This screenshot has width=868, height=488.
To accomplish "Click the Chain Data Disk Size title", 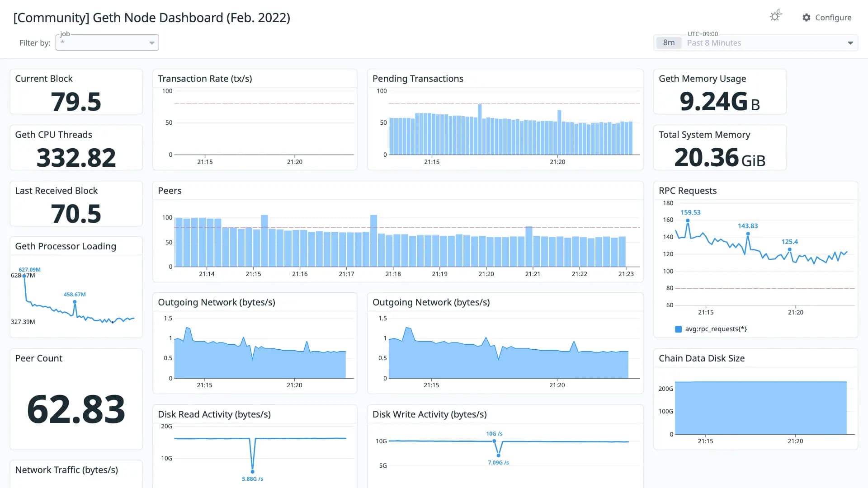I will click(x=702, y=358).
